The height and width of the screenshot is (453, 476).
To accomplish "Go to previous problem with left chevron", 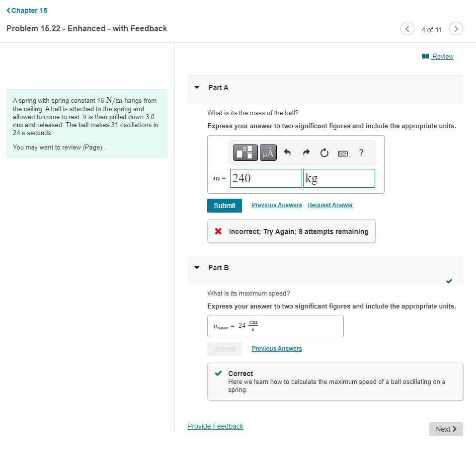I will 407,29.
